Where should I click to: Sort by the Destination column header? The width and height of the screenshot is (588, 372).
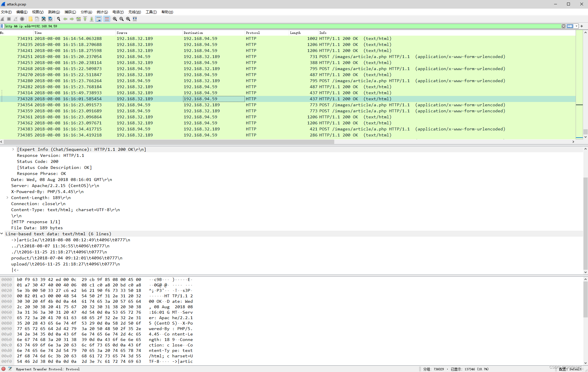click(214, 33)
